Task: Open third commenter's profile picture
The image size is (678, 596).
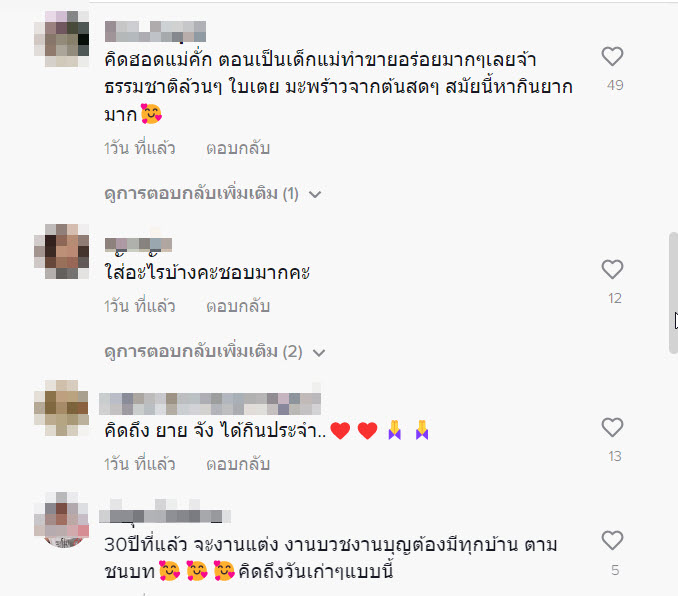Action: tap(61, 408)
